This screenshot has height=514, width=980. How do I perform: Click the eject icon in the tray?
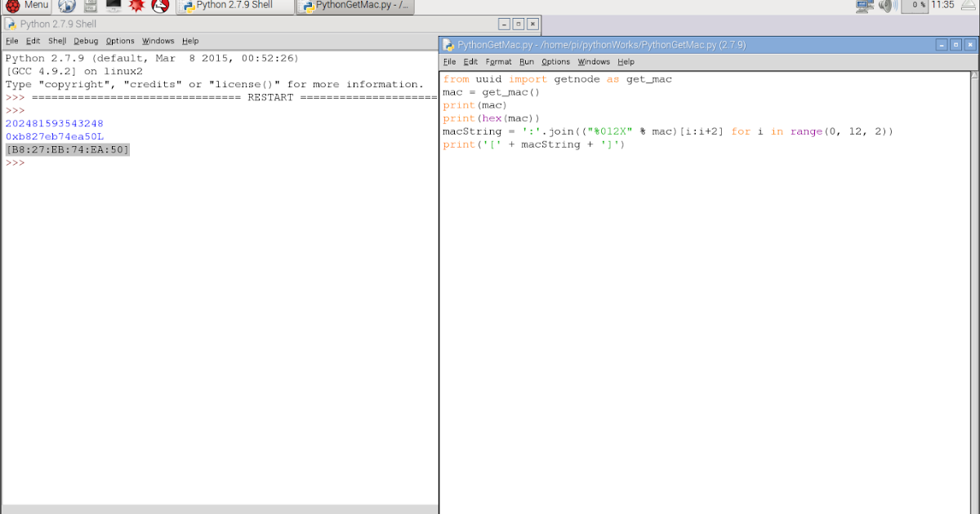(969, 7)
